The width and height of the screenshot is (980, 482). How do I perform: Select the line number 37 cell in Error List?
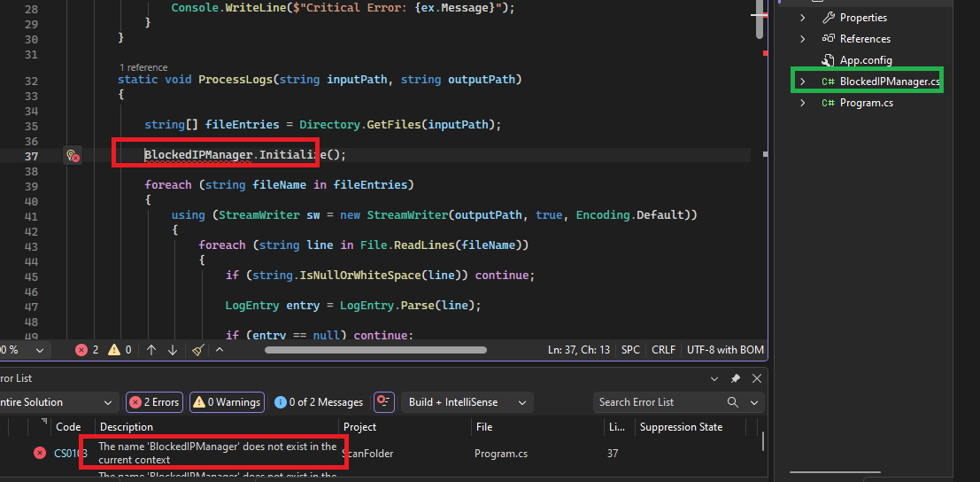[613, 454]
